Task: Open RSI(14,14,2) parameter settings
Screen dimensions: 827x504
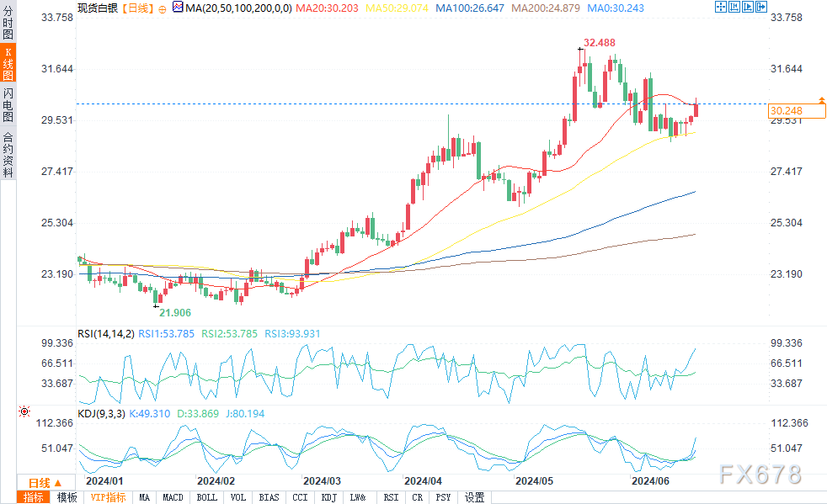Action: coord(106,334)
